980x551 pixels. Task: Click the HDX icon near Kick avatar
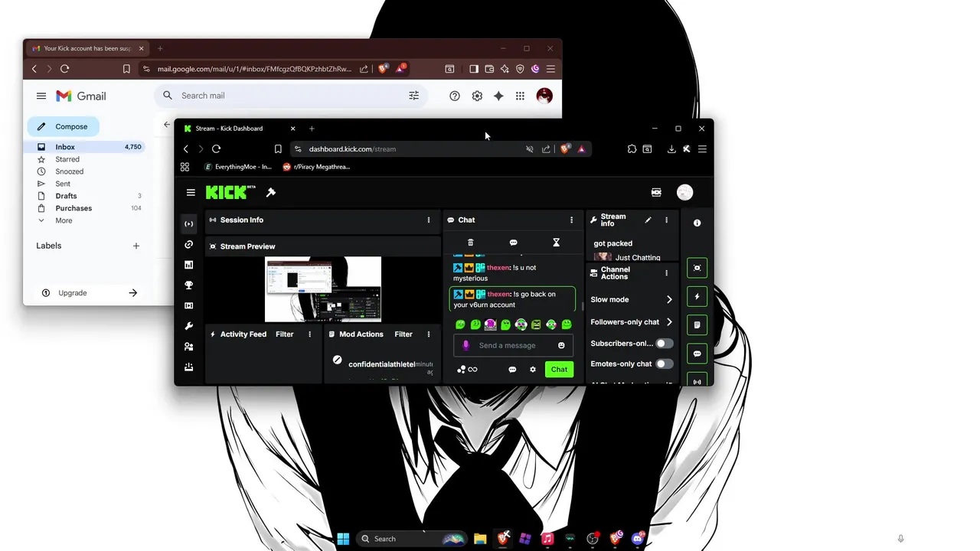(656, 193)
